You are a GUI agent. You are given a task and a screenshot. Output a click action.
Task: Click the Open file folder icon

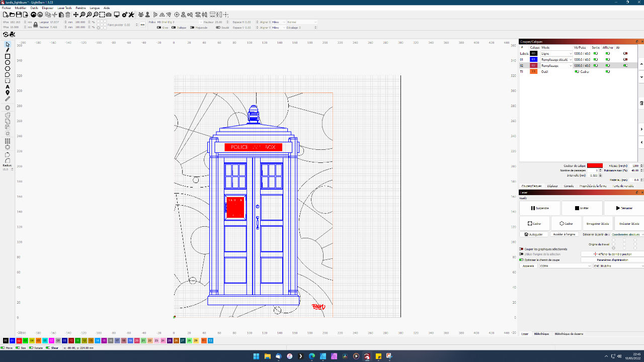click(12, 15)
